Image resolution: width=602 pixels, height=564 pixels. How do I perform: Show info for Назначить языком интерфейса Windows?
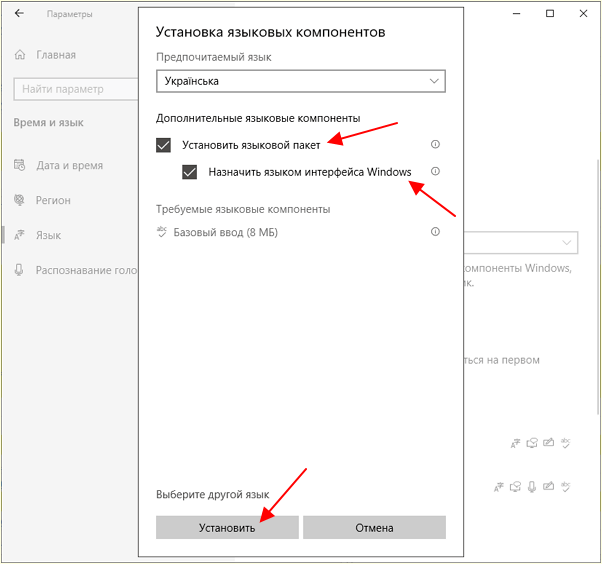click(x=435, y=171)
